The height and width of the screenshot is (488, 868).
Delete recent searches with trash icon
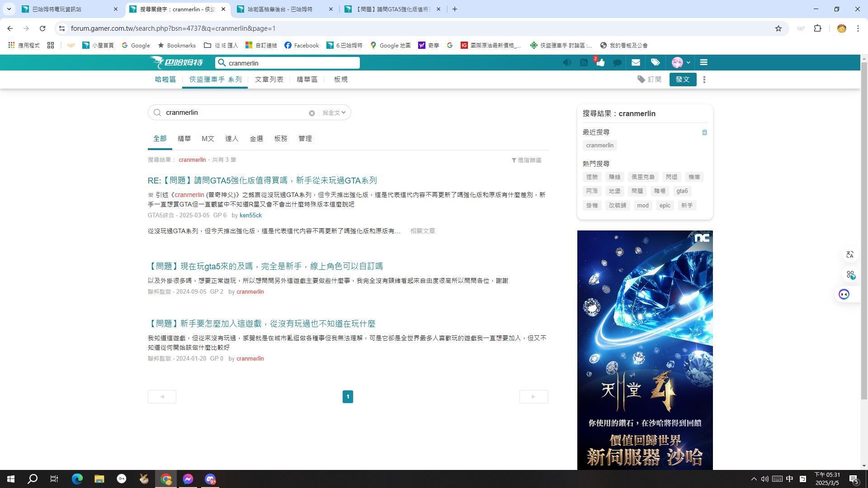pos(704,132)
